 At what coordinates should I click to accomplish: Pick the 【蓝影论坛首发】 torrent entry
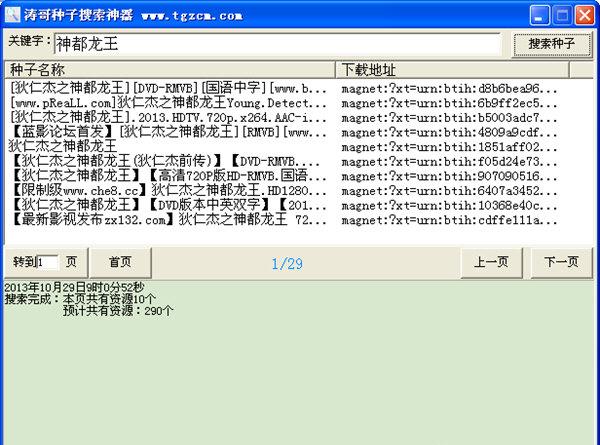point(168,131)
